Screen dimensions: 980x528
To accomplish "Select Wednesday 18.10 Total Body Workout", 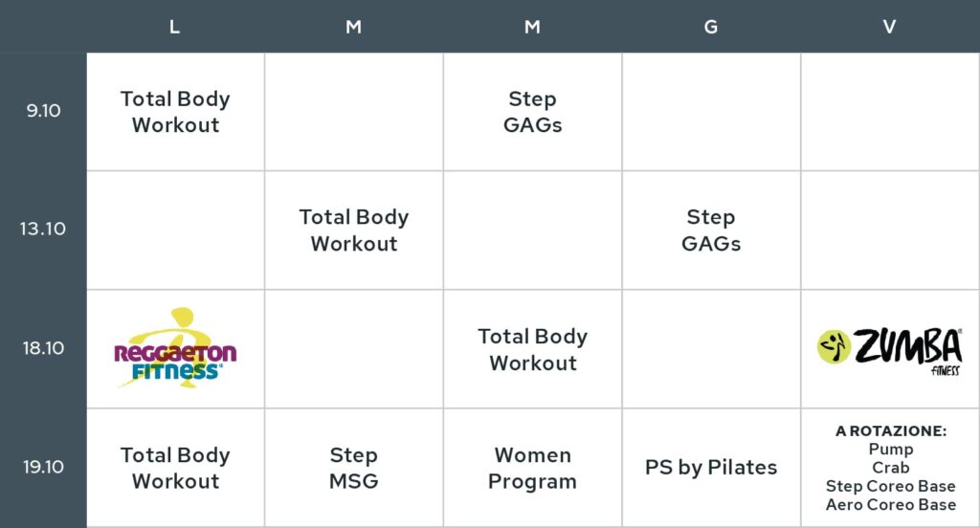I will 532,349.
